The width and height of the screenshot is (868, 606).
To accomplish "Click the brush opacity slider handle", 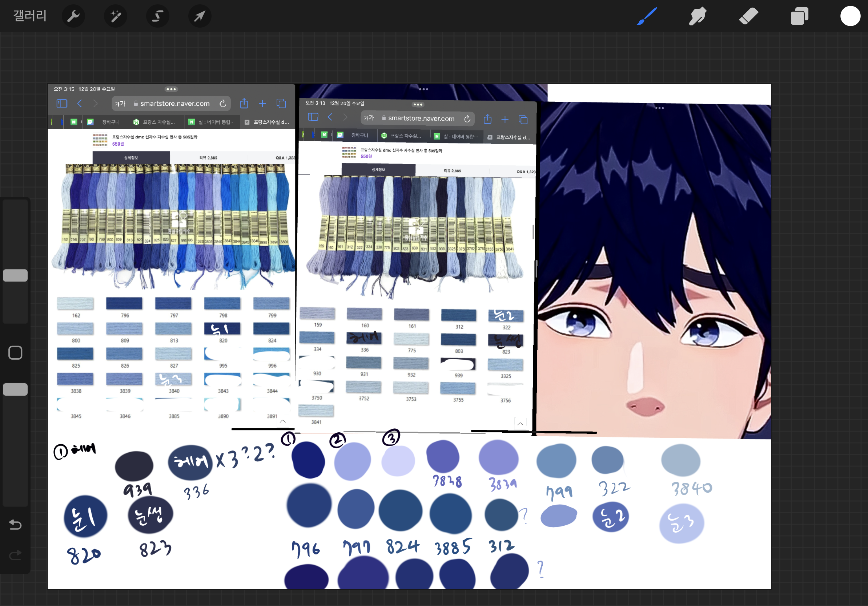I will point(15,389).
